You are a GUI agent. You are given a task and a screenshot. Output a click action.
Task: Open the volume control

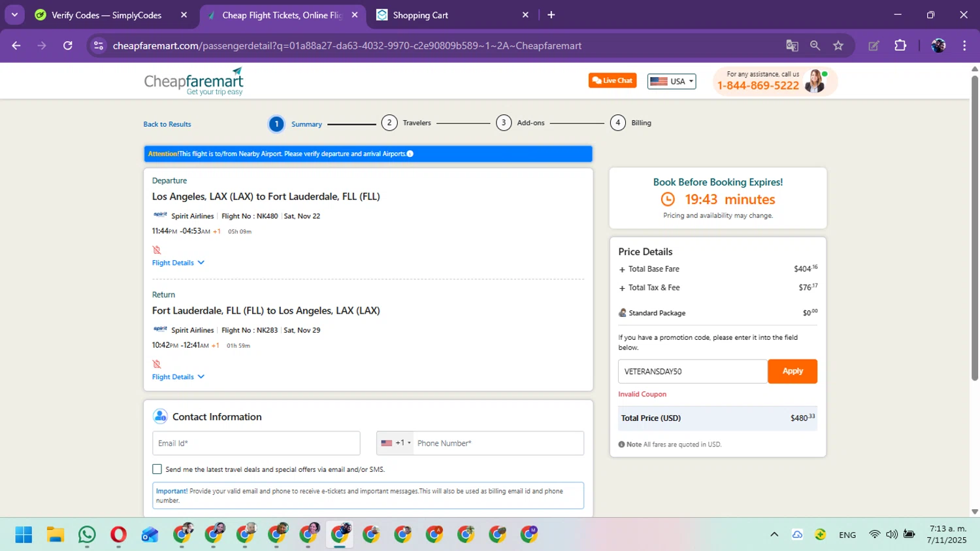(892, 535)
